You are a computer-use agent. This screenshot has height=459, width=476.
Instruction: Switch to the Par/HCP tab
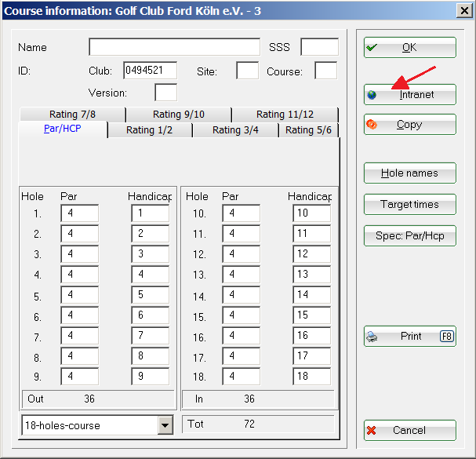point(63,129)
